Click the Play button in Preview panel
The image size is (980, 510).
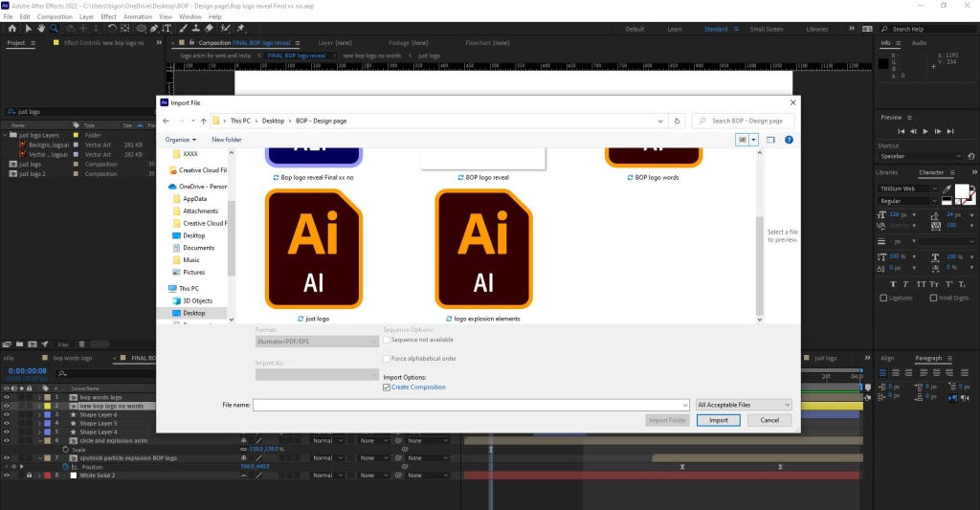pos(925,131)
